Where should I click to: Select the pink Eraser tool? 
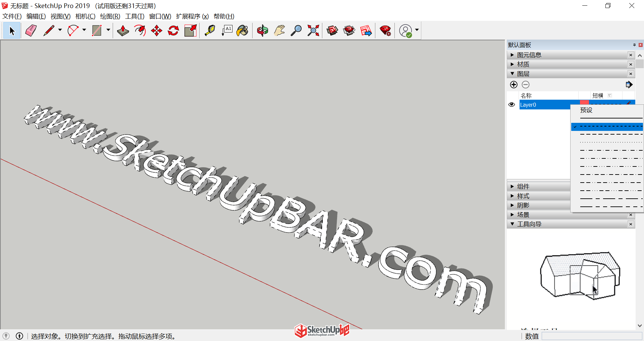(31, 31)
